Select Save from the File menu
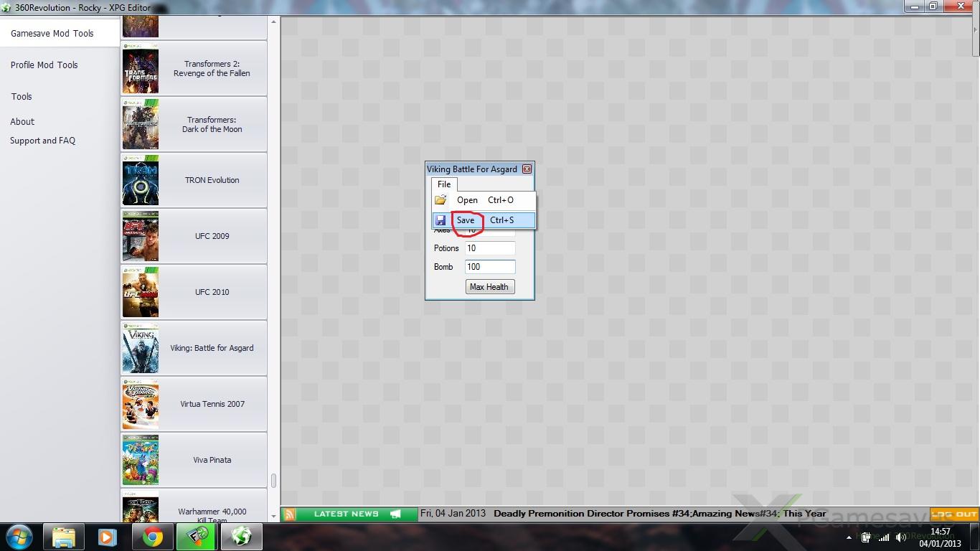The height and width of the screenshot is (551, 980). pyautogui.click(x=466, y=220)
